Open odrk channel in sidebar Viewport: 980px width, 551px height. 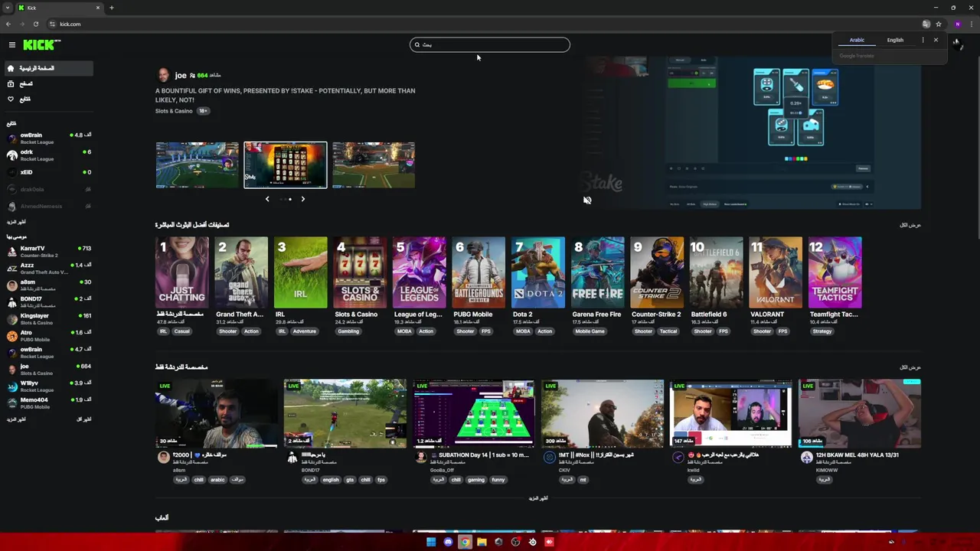(x=47, y=155)
